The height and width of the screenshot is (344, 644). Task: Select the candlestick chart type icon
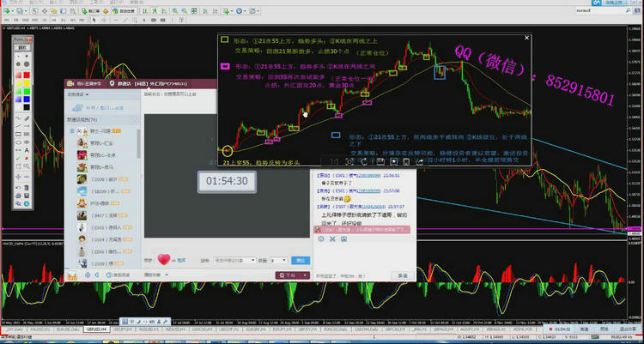[x=155, y=11]
